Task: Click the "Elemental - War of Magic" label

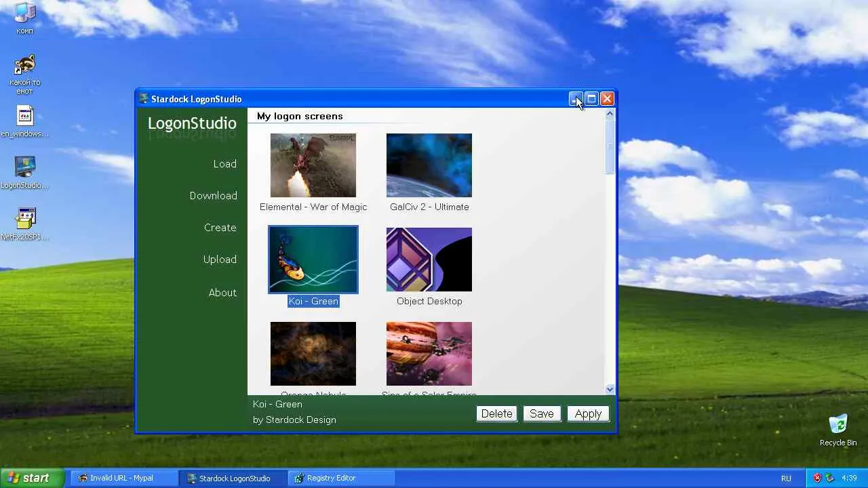Action: (x=313, y=207)
